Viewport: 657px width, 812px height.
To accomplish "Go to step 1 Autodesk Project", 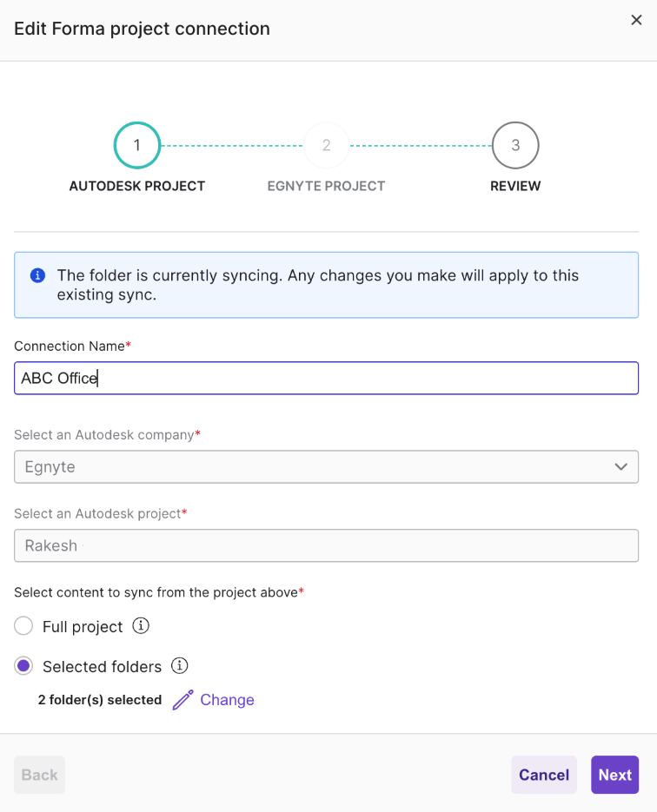I will 137,146.
